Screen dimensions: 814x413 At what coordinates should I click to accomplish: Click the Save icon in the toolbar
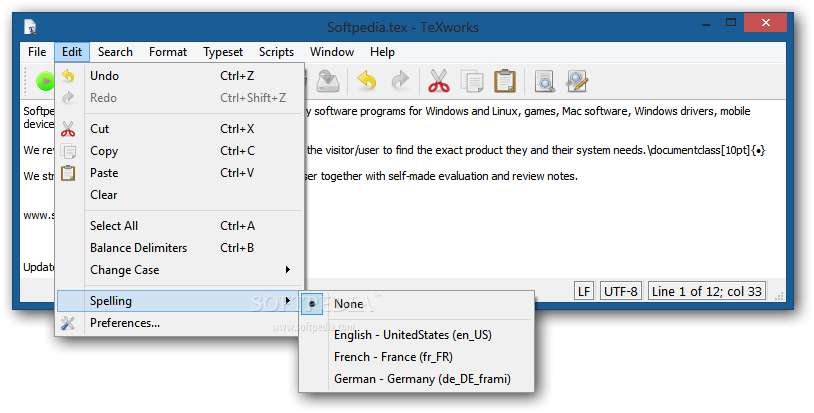tap(328, 81)
